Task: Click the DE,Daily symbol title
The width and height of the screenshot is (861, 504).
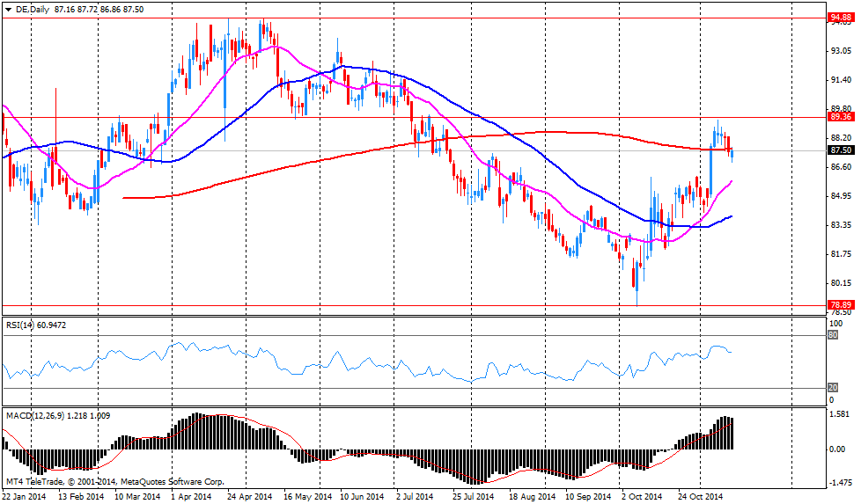Action: (32, 10)
